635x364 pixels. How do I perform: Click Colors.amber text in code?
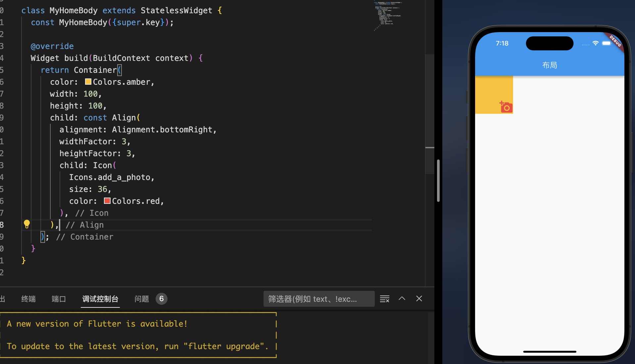tap(122, 82)
